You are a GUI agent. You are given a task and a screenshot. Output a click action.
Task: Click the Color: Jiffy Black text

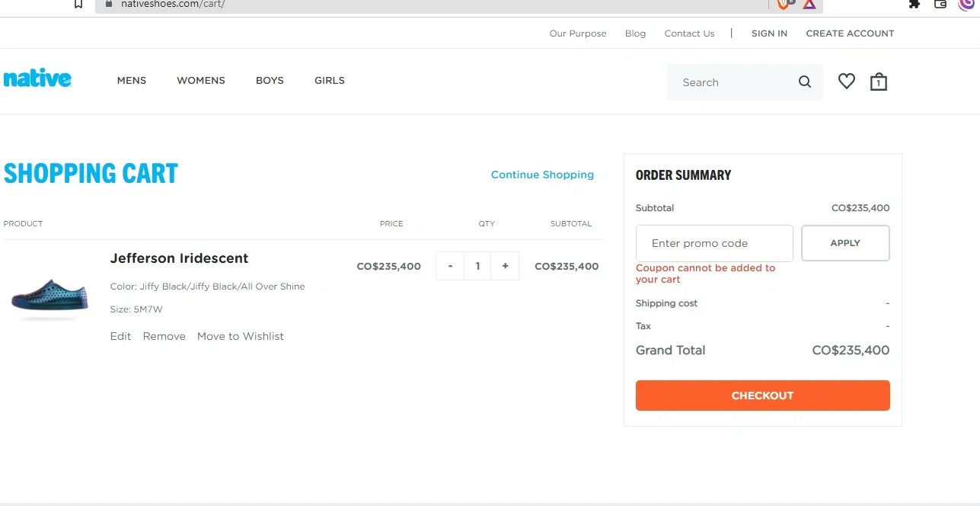click(x=207, y=287)
